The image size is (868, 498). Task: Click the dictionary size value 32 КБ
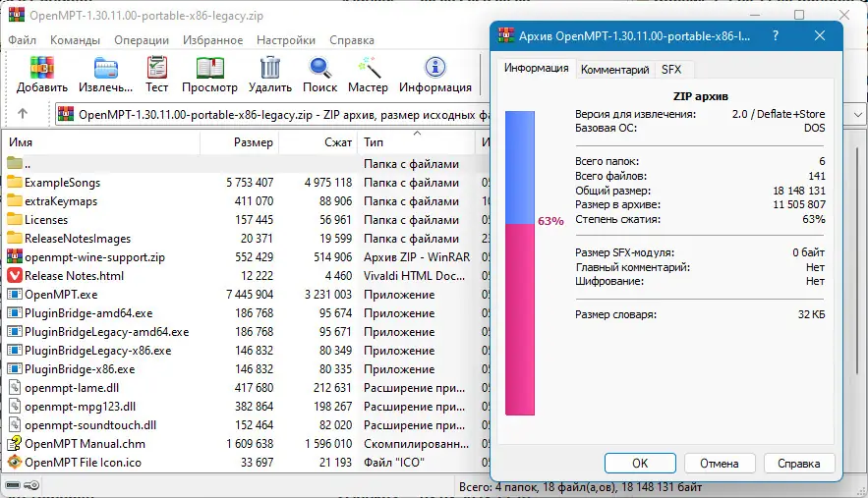pos(811,314)
